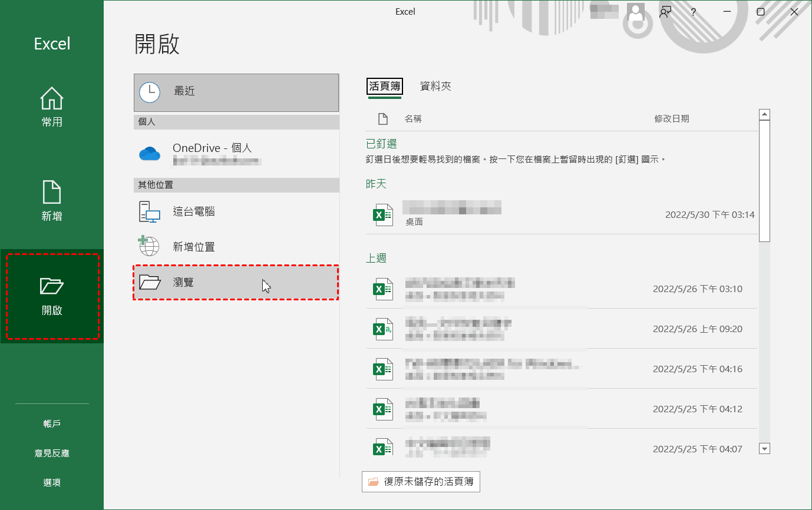This screenshot has width=812, height=510.
Task: Switch to the 資料夾 tab
Action: coord(435,87)
